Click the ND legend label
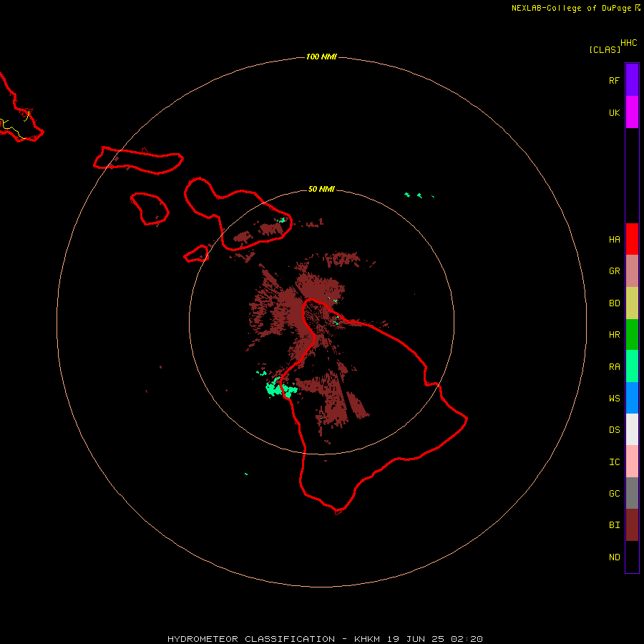 click(x=615, y=557)
